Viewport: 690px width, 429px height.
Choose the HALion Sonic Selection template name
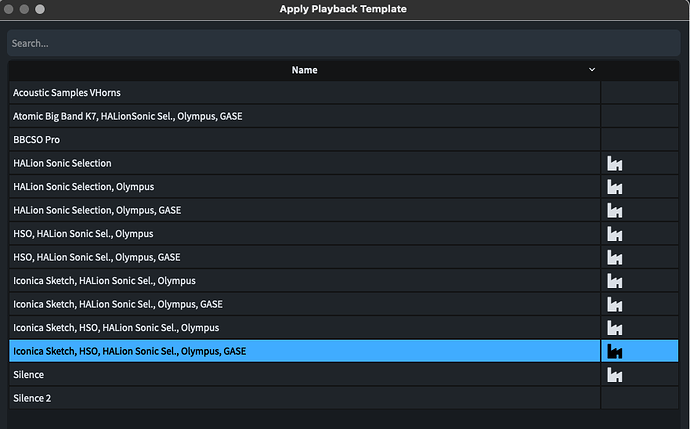62,163
